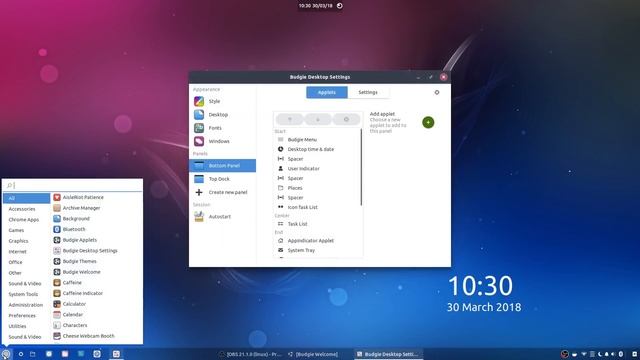Launch Calculator from menu
Screen dimensions: 640x360
pyautogui.click(x=96, y=304)
